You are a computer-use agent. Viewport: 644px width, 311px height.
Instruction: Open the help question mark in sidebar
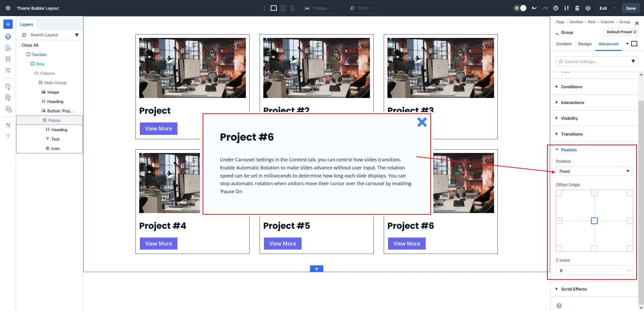(8, 136)
